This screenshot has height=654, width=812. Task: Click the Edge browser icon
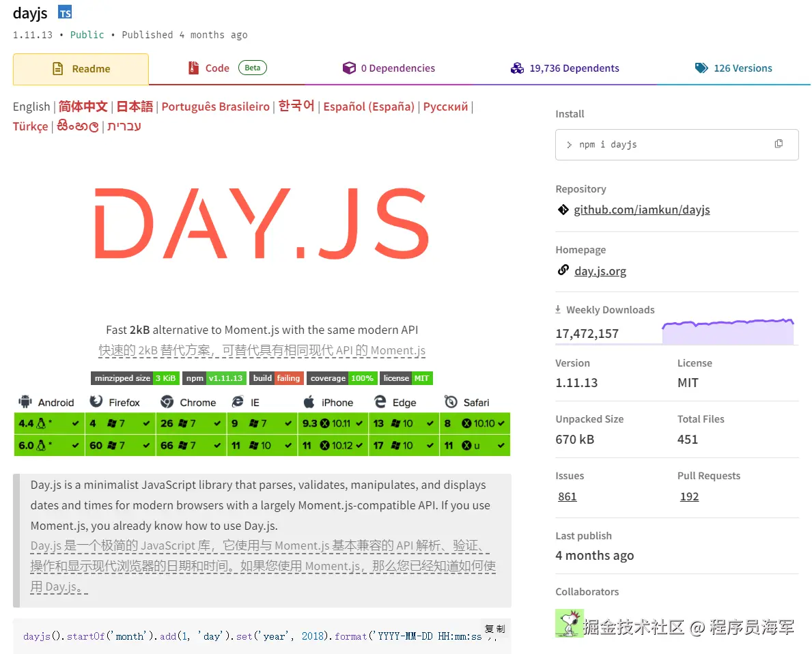(x=380, y=402)
